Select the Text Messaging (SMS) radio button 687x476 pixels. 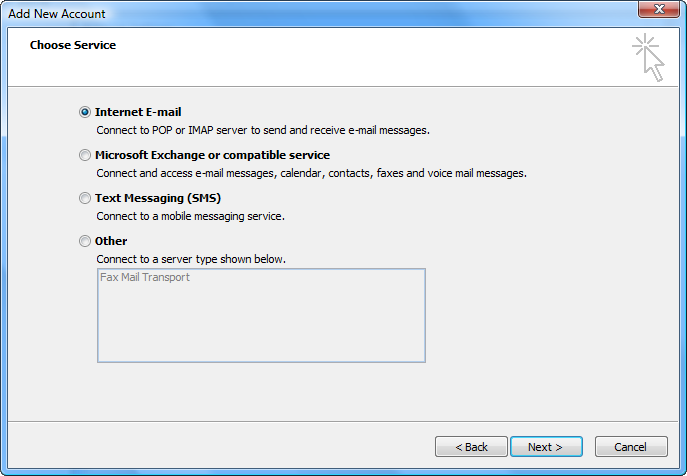point(85,199)
